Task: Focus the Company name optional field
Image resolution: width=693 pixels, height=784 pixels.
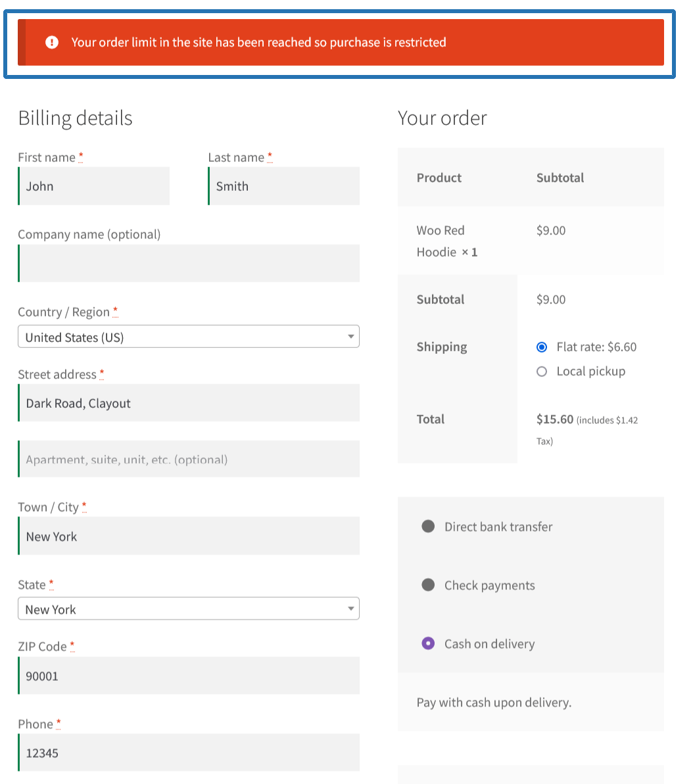Action: pyautogui.click(x=189, y=263)
